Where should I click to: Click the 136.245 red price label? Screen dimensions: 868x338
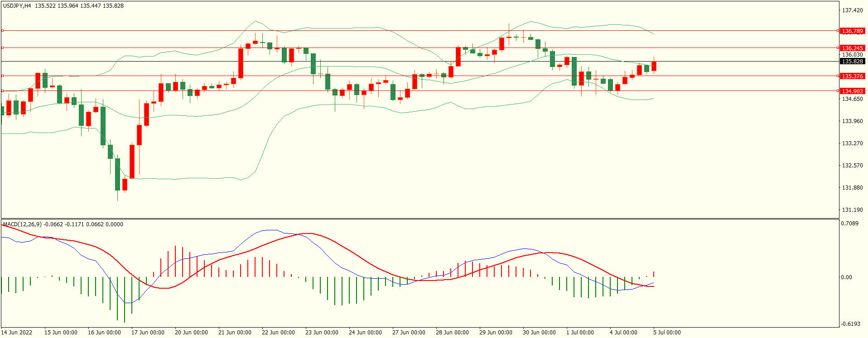tap(852, 48)
